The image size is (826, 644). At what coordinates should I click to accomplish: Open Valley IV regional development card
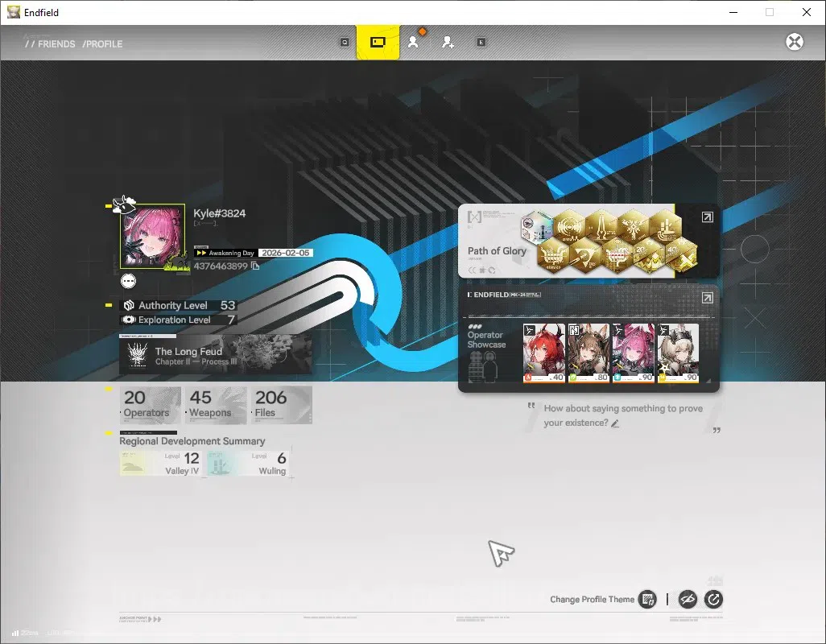point(161,464)
